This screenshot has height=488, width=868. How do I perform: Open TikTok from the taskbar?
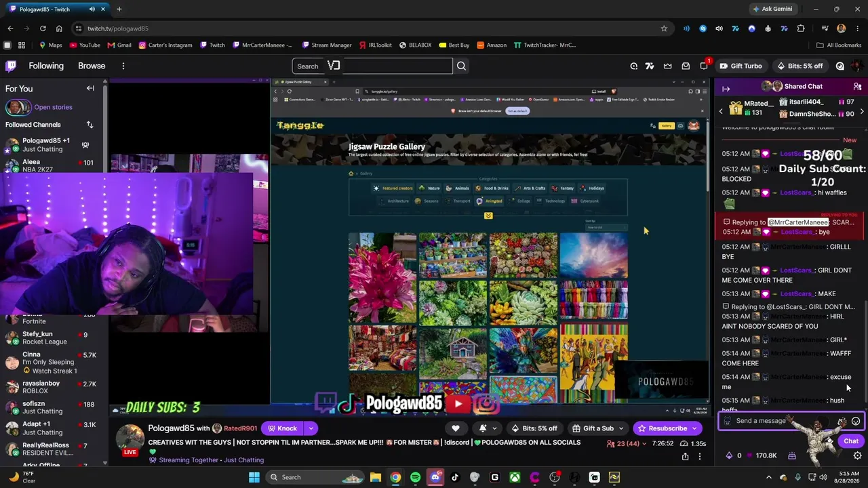pos(455,477)
